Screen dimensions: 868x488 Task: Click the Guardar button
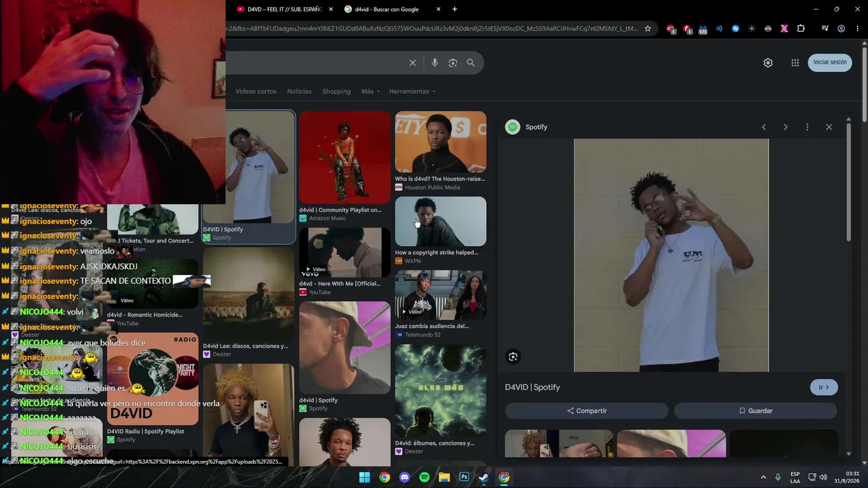pyautogui.click(x=755, y=411)
